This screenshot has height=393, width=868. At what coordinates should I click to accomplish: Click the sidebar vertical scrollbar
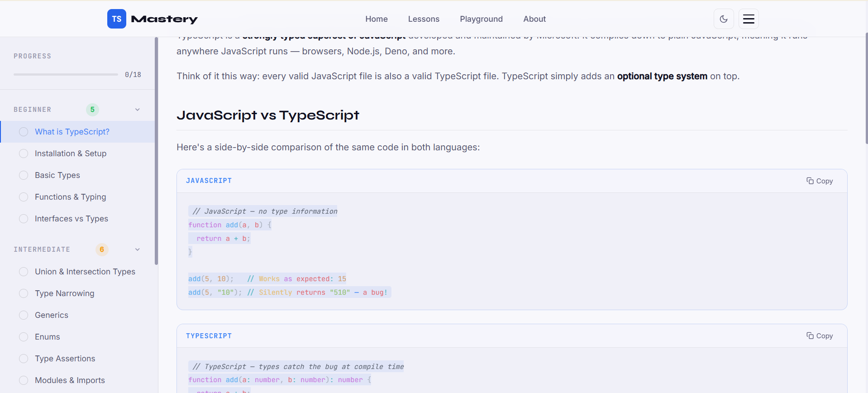pyautogui.click(x=156, y=149)
